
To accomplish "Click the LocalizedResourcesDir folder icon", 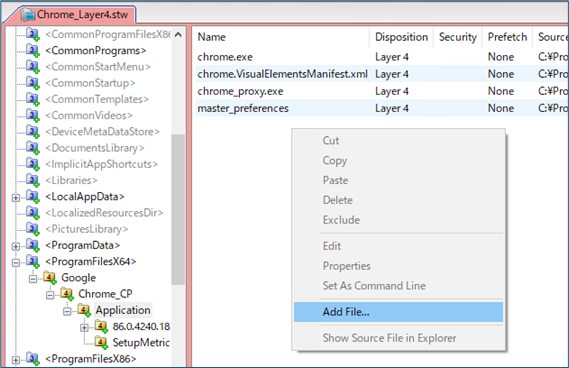I will point(33,213).
